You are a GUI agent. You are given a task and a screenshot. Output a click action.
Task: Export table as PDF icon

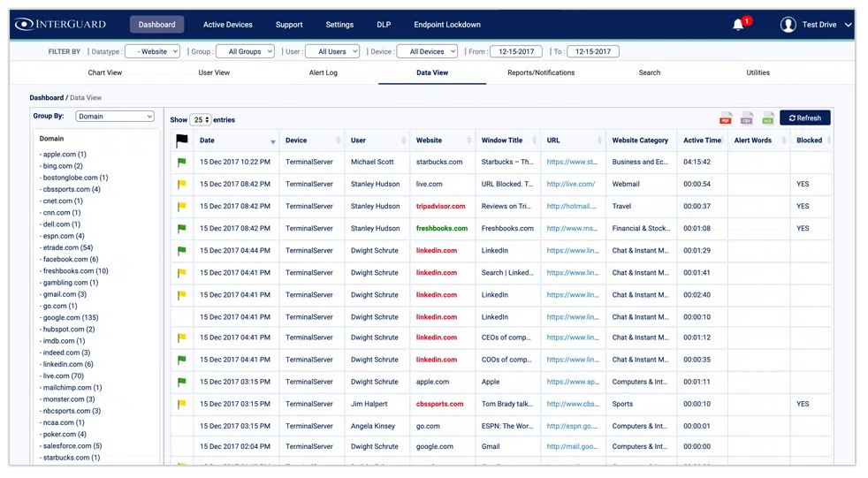coord(725,118)
